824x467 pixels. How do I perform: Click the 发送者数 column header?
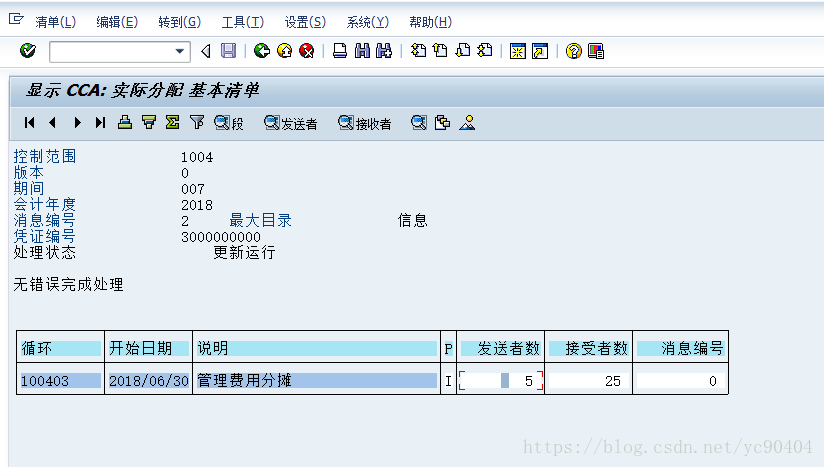click(501, 348)
